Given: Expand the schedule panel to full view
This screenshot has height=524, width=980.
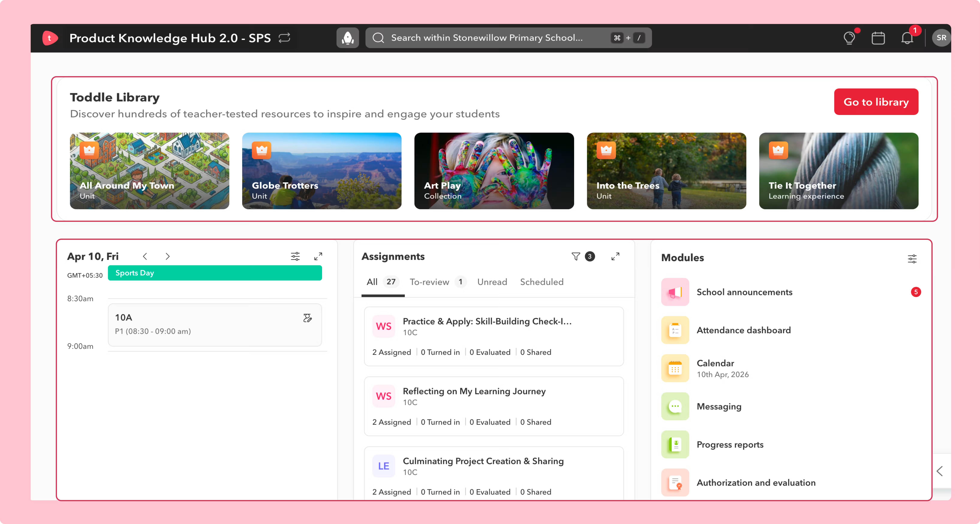Looking at the screenshot, I should [318, 256].
